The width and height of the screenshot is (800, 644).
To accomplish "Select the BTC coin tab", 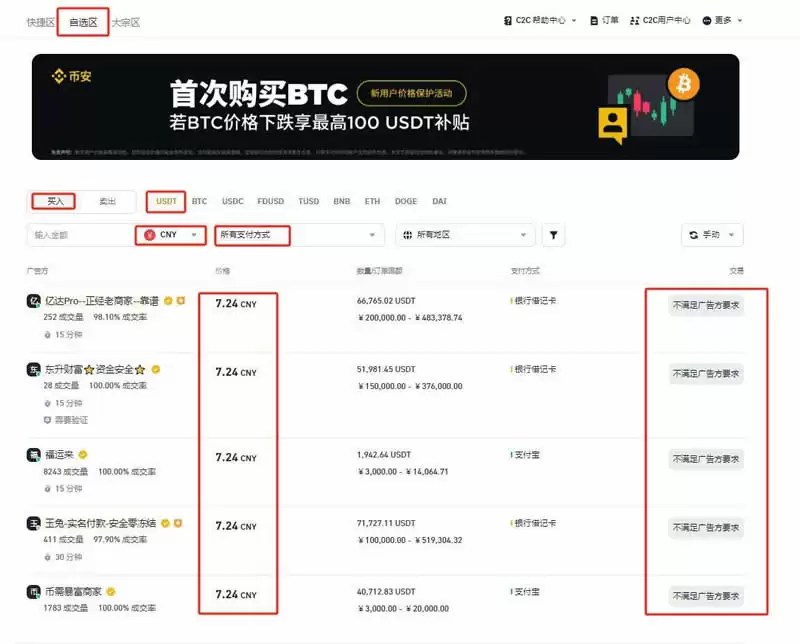I will [x=200, y=201].
